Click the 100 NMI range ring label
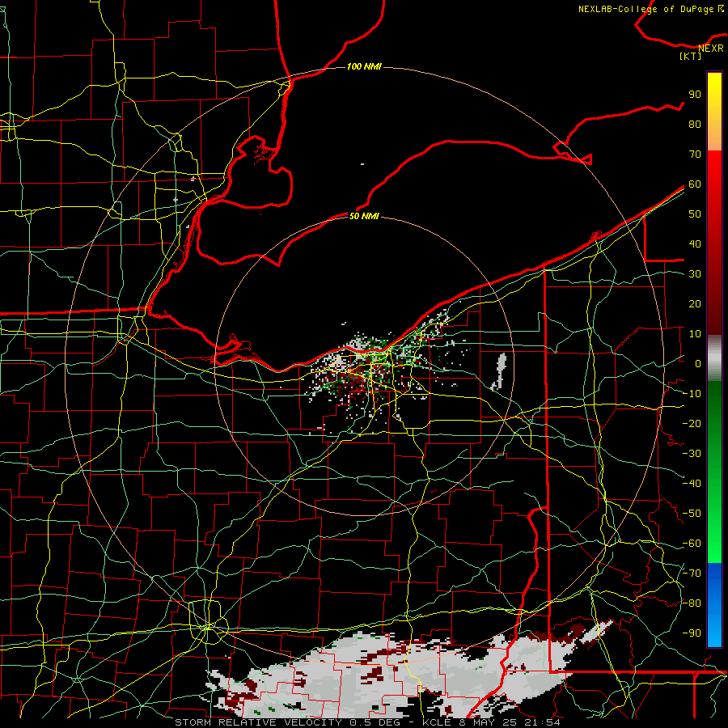 click(364, 66)
